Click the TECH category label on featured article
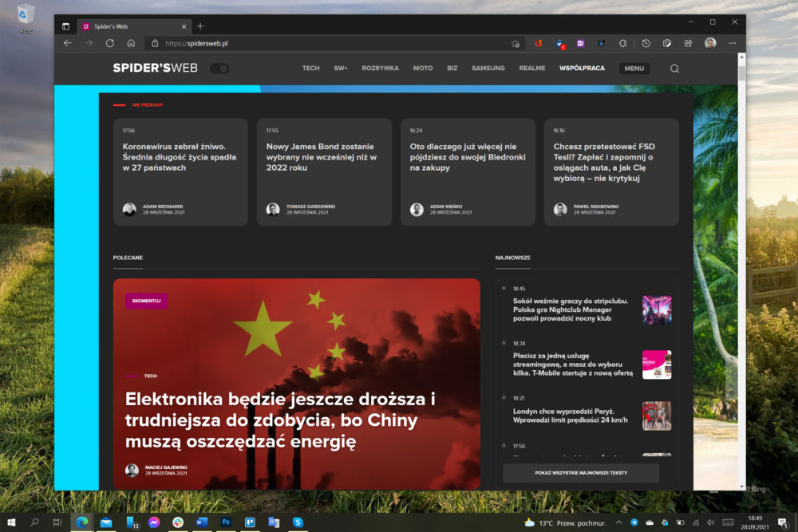 (x=150, y=376)
